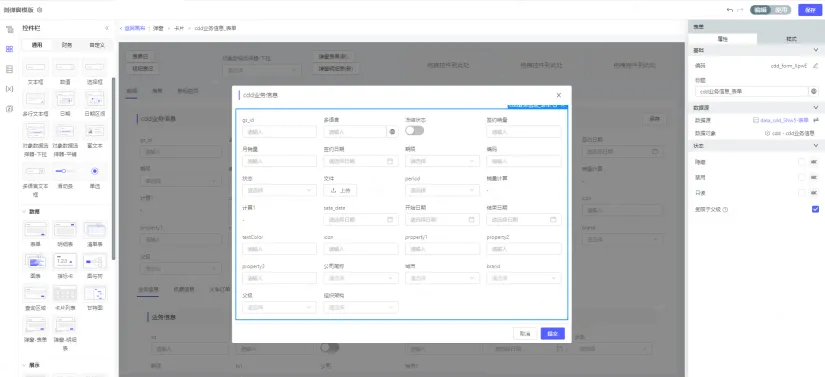Viewport: 825px width, 377px height.
Task: Pick the 图表 chart widget
Action: click(x=36, y=266)
